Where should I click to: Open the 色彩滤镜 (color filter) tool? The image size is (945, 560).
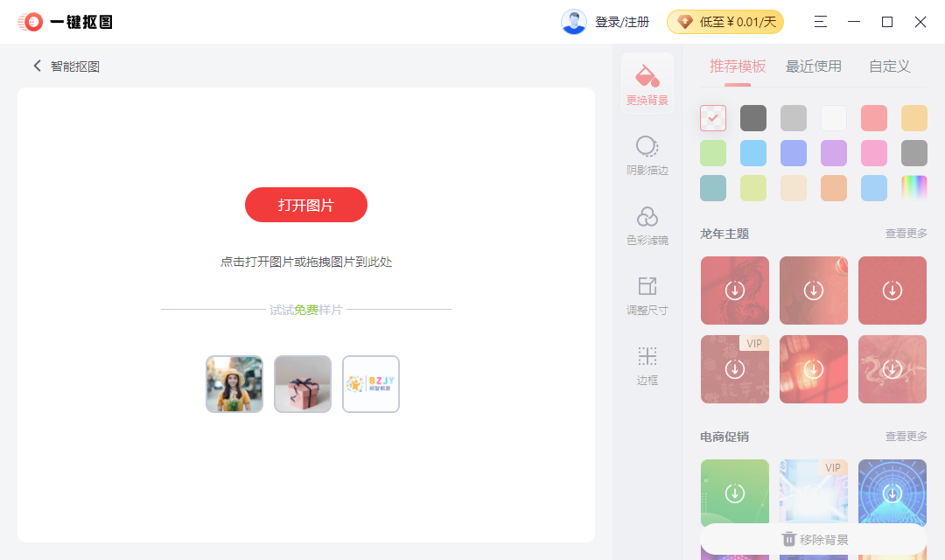pos(647,224)
